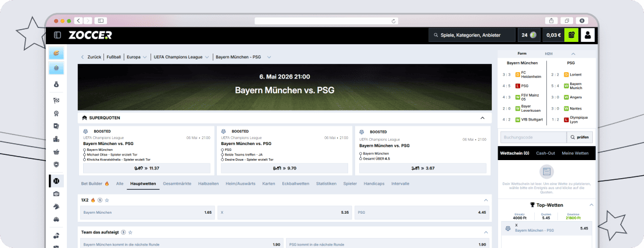Pick boosted odds 3.67 superquote
This screenshot has width=644, height=248.
coord(423,168)
